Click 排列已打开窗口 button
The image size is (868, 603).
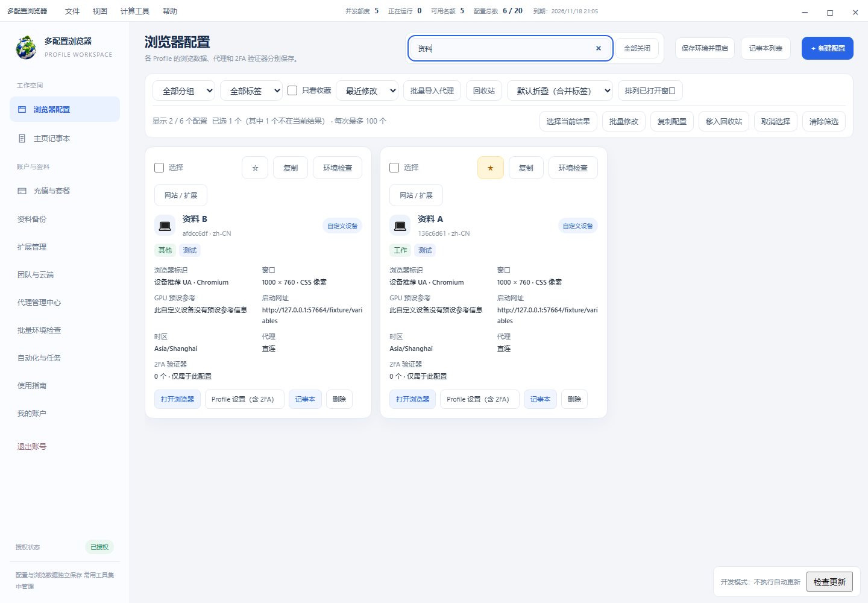click(x=650, y=91)
